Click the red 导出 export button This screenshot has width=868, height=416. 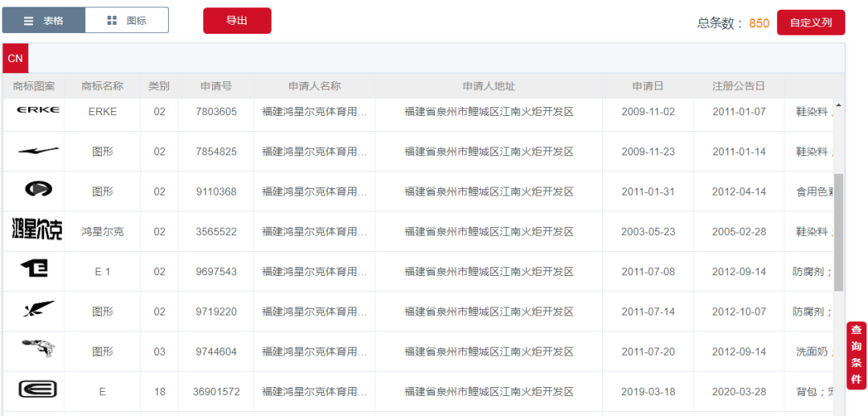[x=237, y=20]
